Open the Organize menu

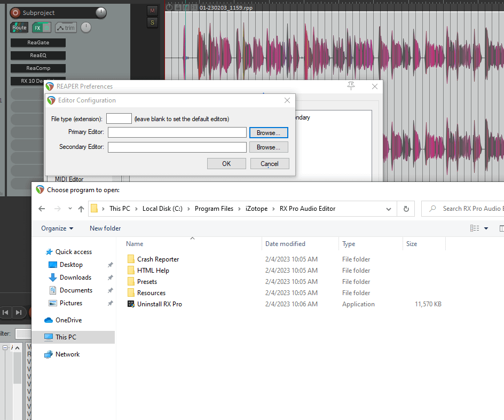pos(57,228)
